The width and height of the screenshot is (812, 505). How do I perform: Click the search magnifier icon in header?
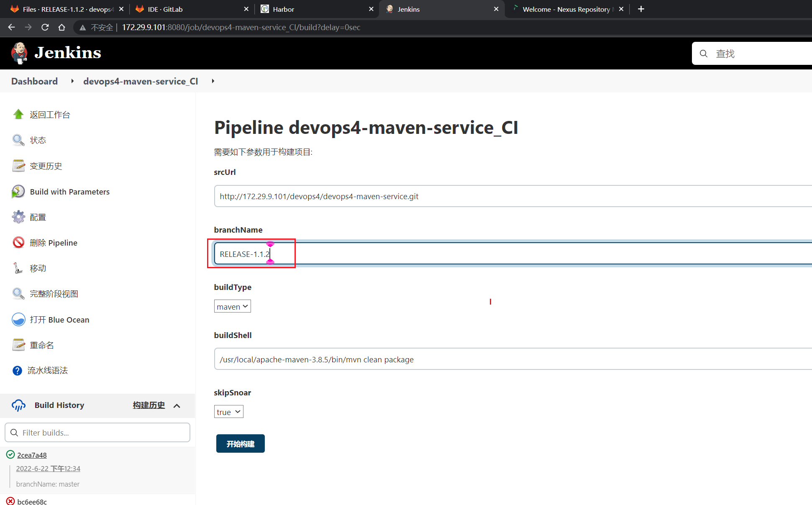pos(704,54)
